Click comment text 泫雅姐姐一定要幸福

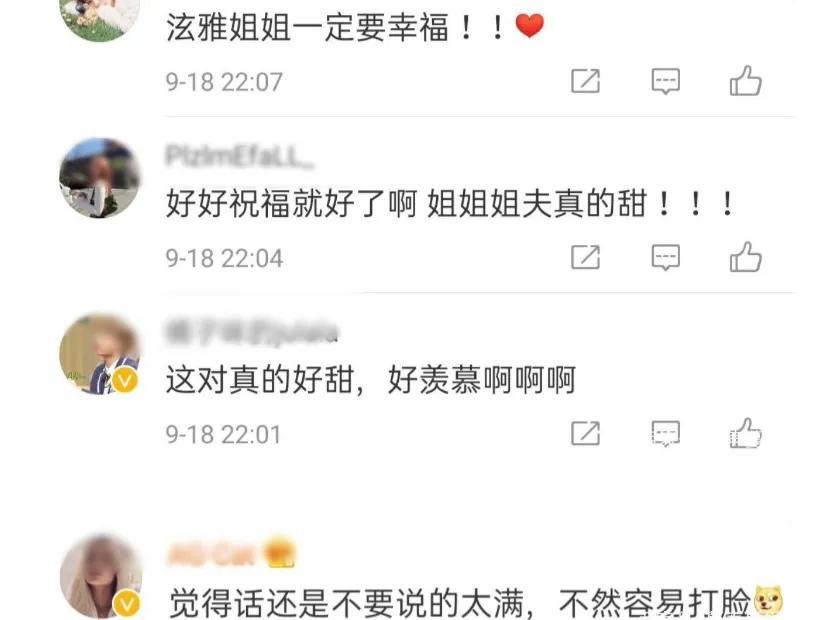click(307, 27)
